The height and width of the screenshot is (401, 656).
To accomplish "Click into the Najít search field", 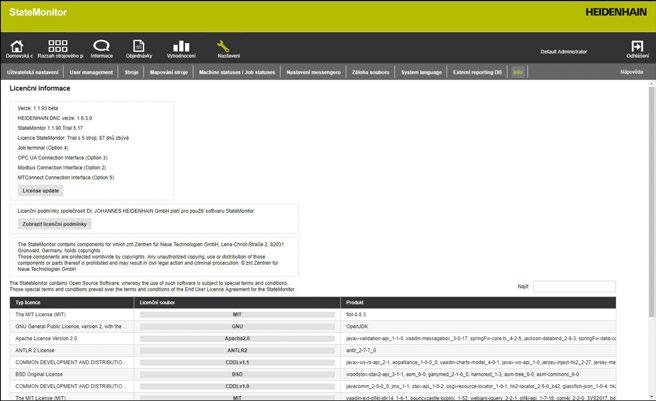I will (574, 286).
